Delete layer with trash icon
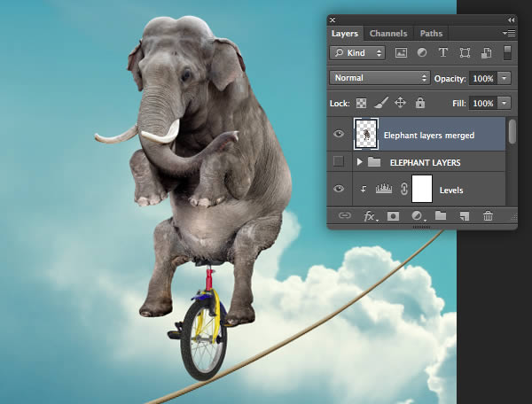This screenshot has height=404, width=532. (x=488, y=215)
